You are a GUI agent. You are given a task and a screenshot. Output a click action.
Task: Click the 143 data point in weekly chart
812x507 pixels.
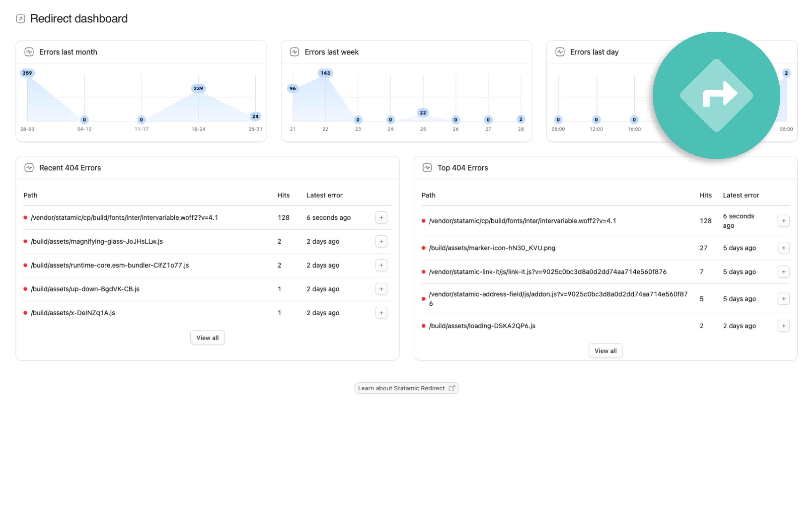(325, 73)
